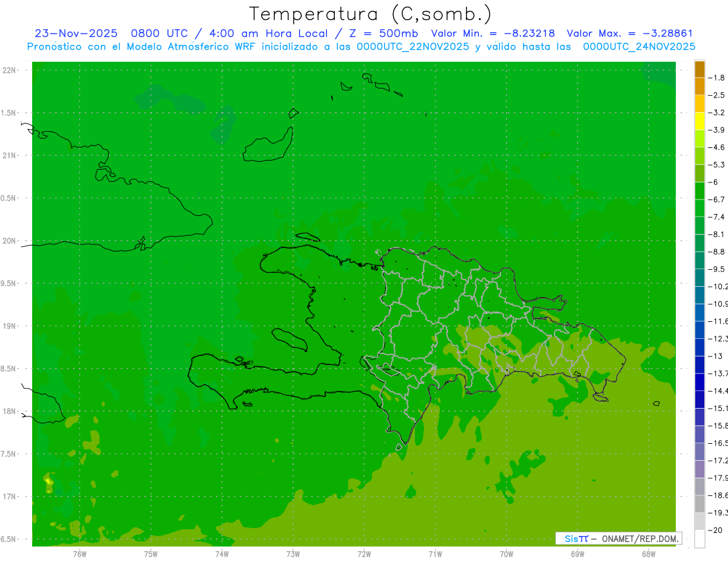The image size is (728, 562).
Task: Click the "18N" latitude axis label
Action: click(x=10, y=412)
